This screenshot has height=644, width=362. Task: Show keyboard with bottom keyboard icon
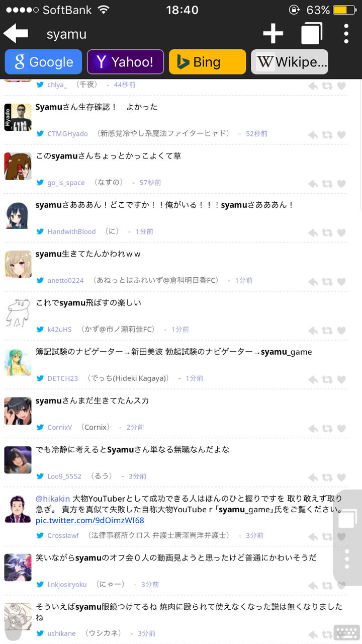[346, 632]
